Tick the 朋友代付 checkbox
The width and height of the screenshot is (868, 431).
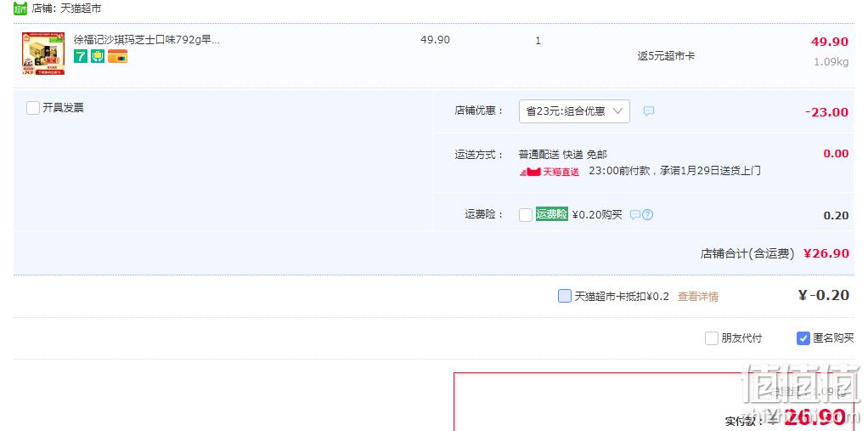[712, 338]
